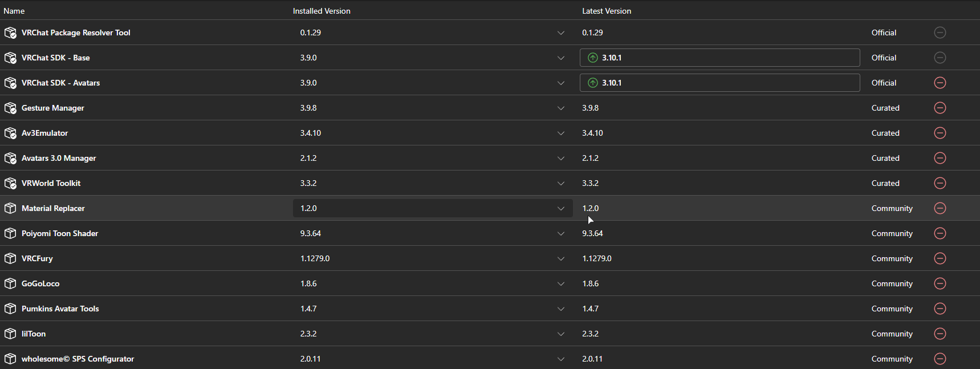Click the Poiyomi Toon Shader package icon
Image resolution: width=980 pixels, height=369 pixels.
[x=10, y=233]
